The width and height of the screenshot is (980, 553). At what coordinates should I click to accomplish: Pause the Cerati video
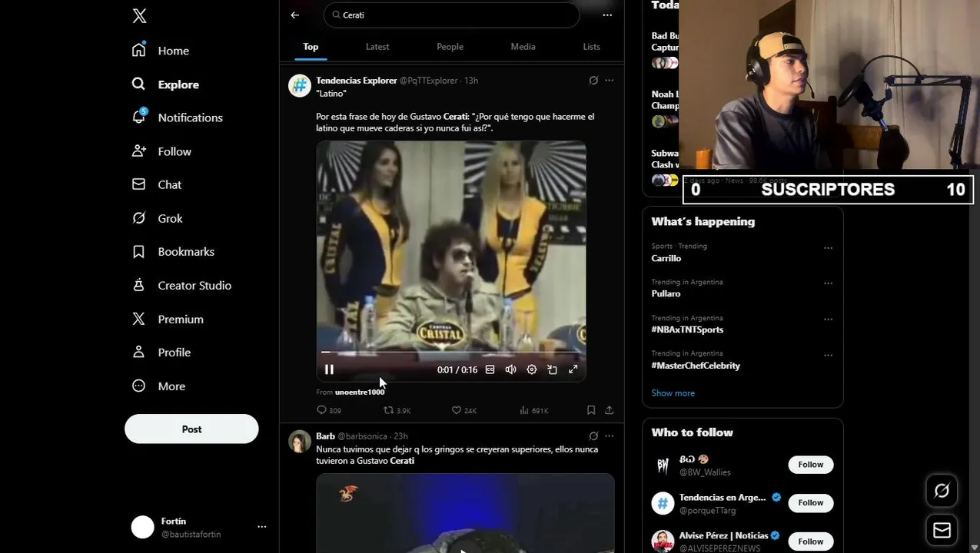(329, 369)
